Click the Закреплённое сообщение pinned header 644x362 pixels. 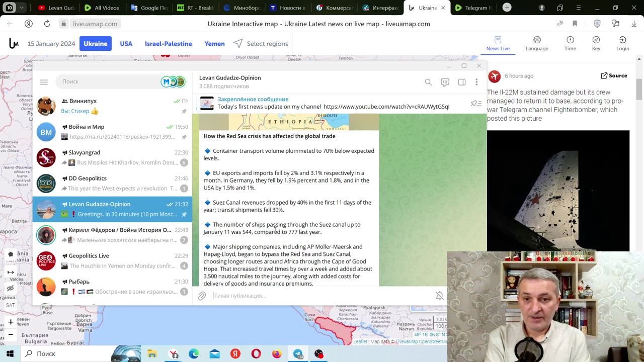pyautogui.click(x=253, y=99)
